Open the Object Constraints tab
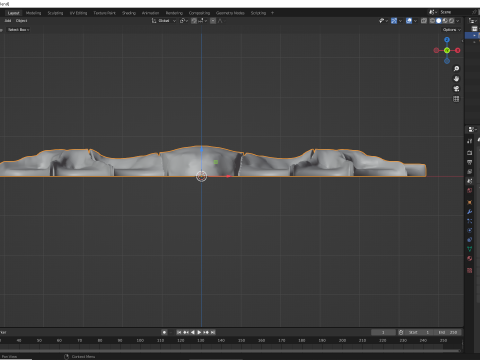 470,240
